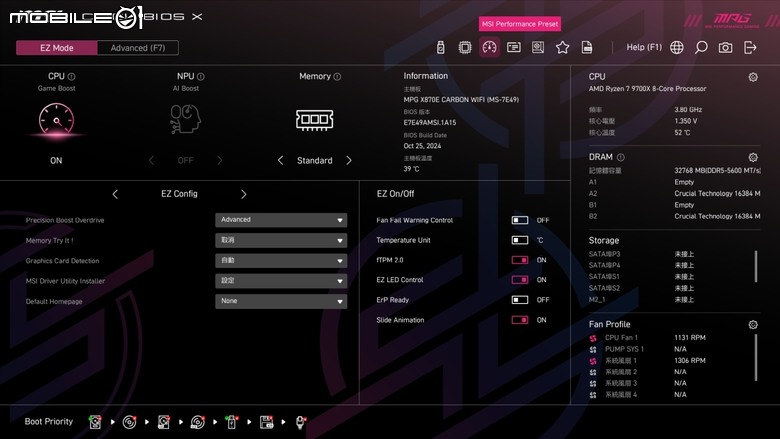Toggle Fan Fail Warning Control switch

tap(520, 220)
